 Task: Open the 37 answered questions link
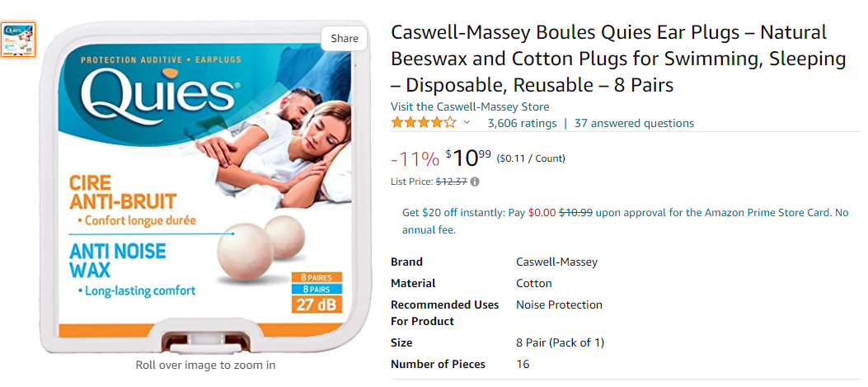[x=634, y=123]
